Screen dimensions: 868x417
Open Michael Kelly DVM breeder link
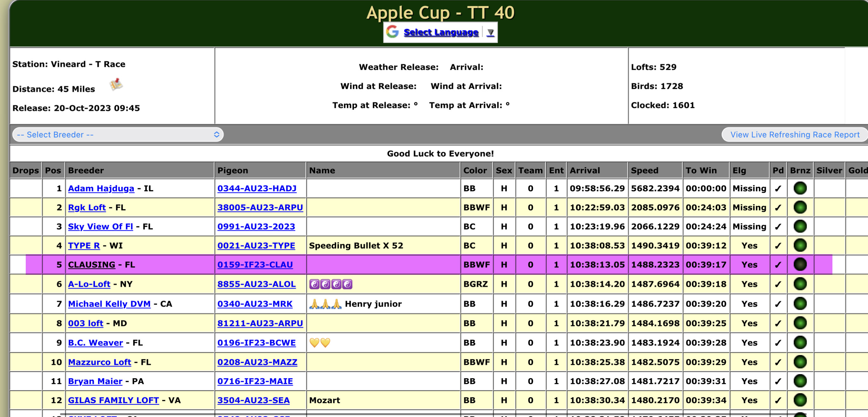pyautogui.click(x=109, y=304)
